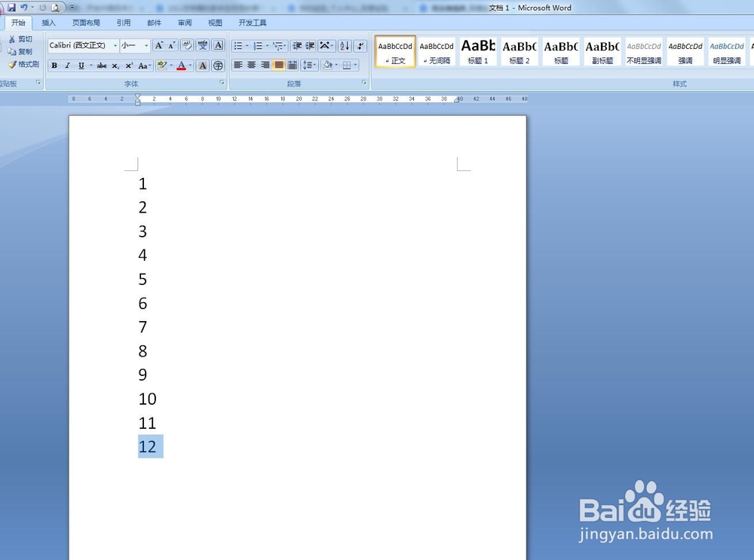
Task: Apply paragraph shading color
Action: pos(327,65)
